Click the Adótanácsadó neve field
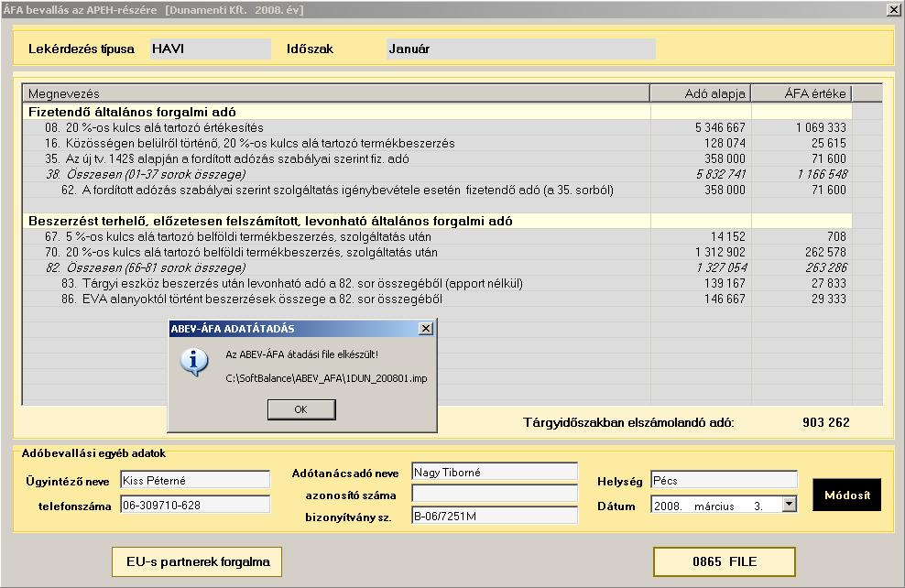The height and width of the screenshot is (588, 905). click(495, 473)
